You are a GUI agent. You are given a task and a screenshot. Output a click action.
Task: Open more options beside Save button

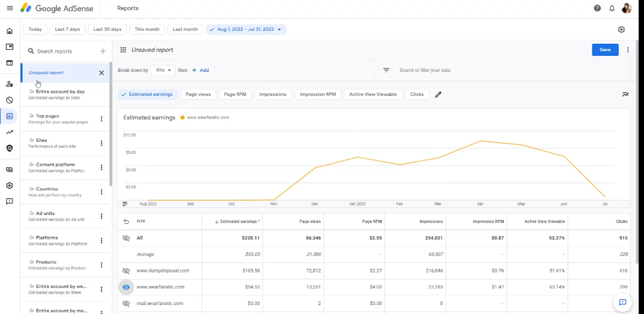(x=628, y=50)
